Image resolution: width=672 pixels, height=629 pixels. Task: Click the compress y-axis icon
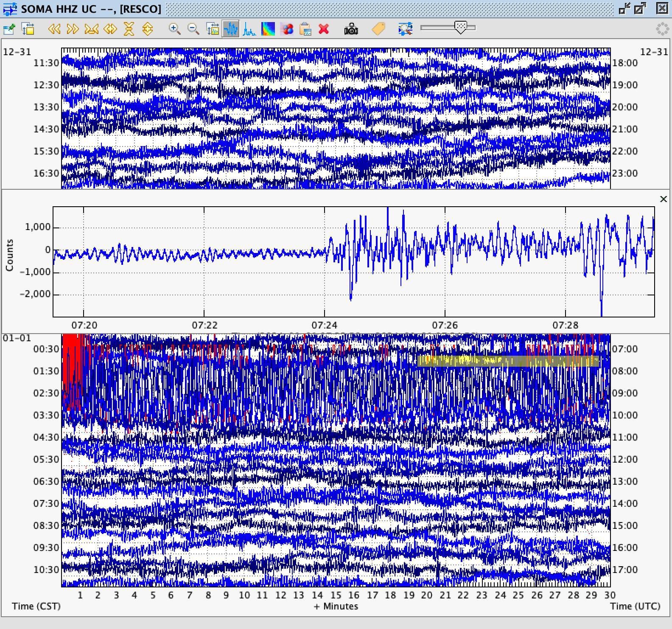[129, 29]
